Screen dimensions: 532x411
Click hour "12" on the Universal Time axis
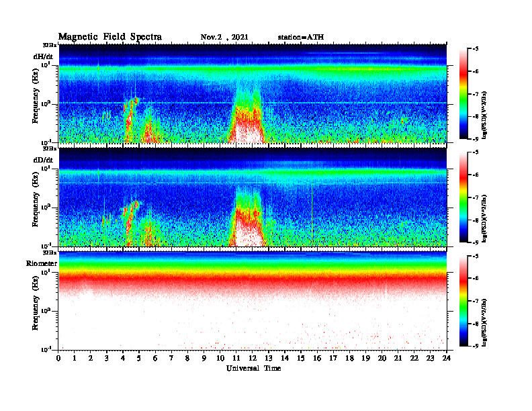tap(253, 358)
